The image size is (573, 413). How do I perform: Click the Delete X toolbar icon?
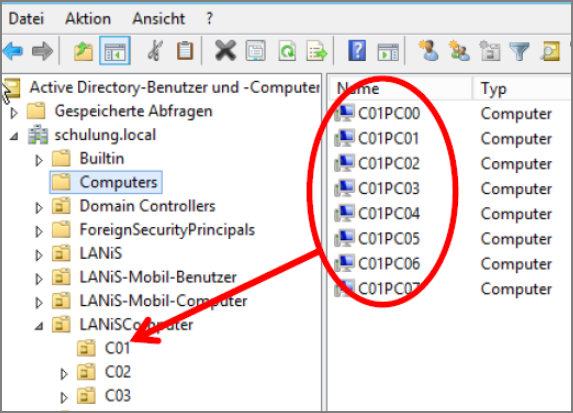(225, 51)
